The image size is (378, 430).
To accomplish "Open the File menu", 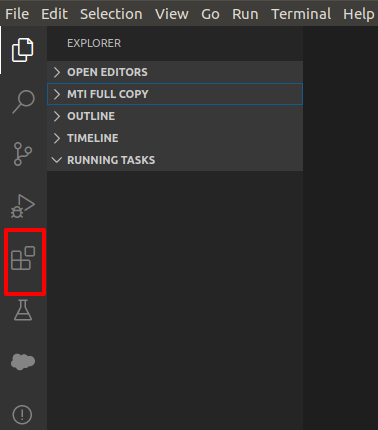I will pyautogui.click(x=17, y=14).
